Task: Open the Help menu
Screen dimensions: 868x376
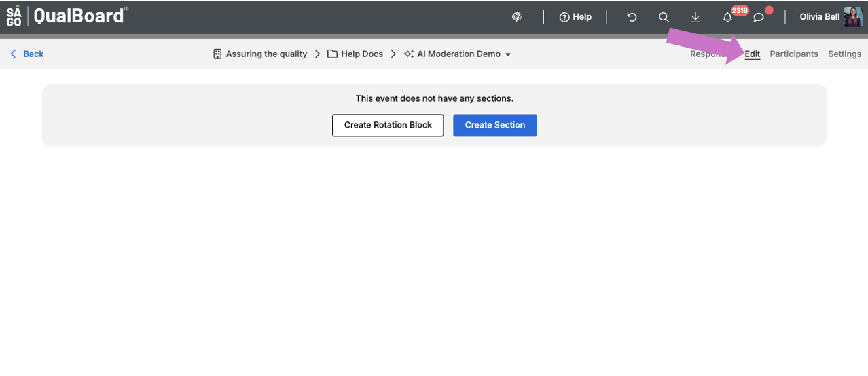Action: point(575,17)
